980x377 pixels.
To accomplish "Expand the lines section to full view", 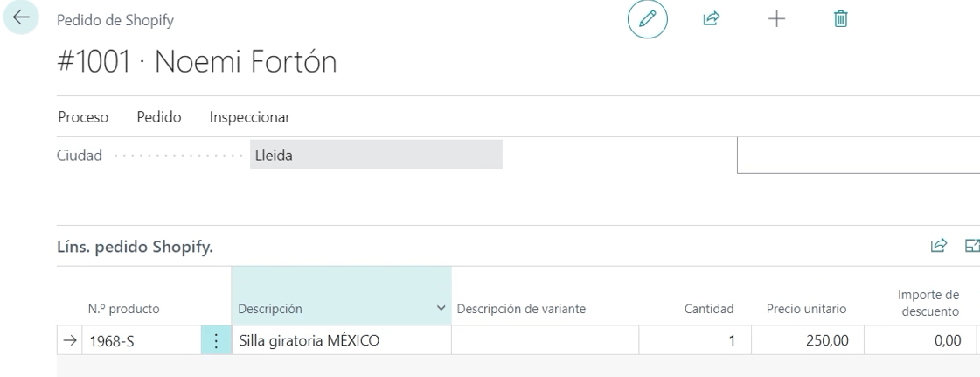I will [x=971, y=248].
